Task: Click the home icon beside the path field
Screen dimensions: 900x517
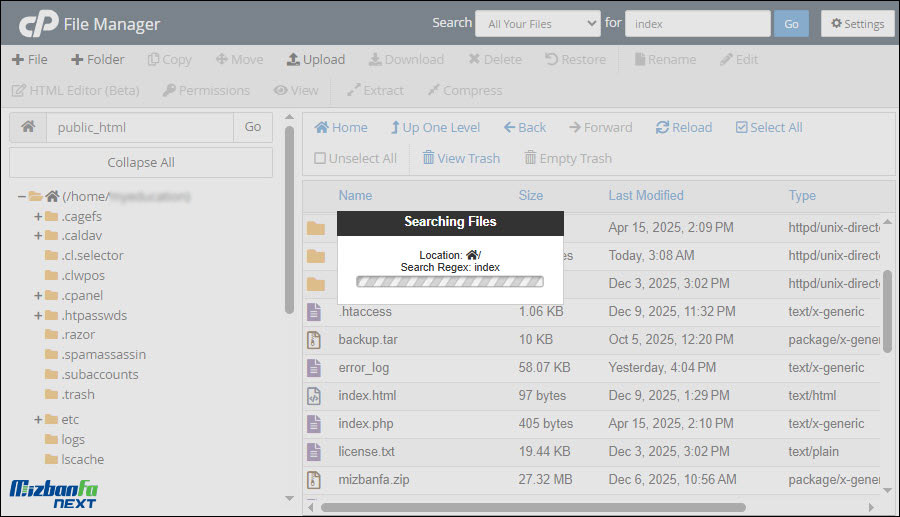Action: tap(28, 127)
